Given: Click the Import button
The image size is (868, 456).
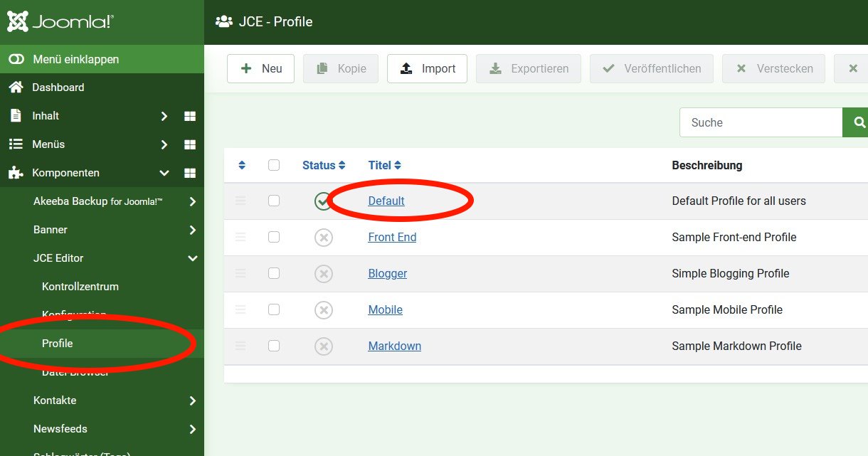Looking at the screenshot, I should pos(427,68).
